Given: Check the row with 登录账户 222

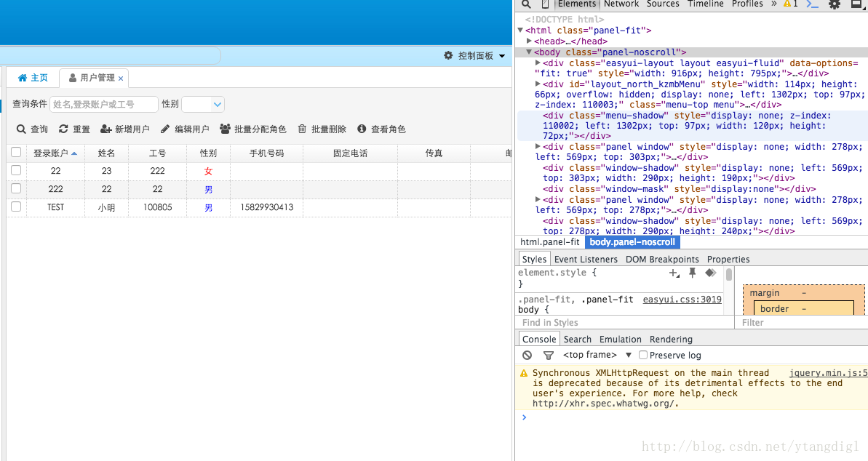Looking at the screenshot, I should coord(16,189).
